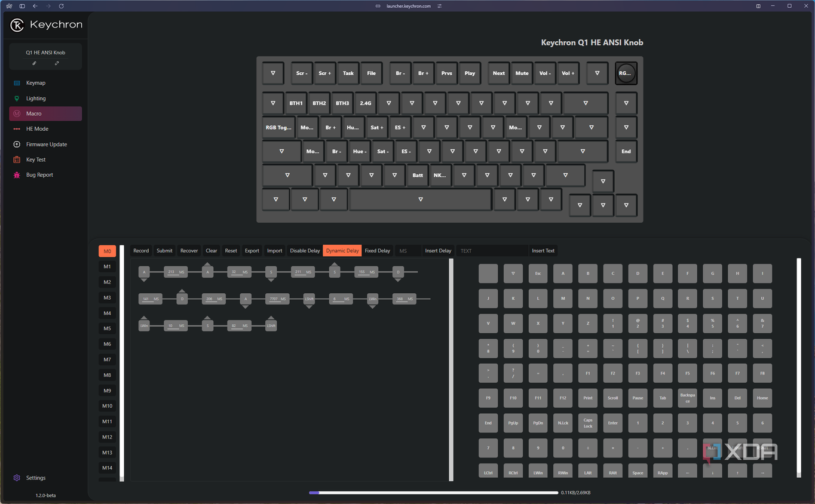Click the keycode palette scrollbar
The image size is (815, 504).
[799, 368]
